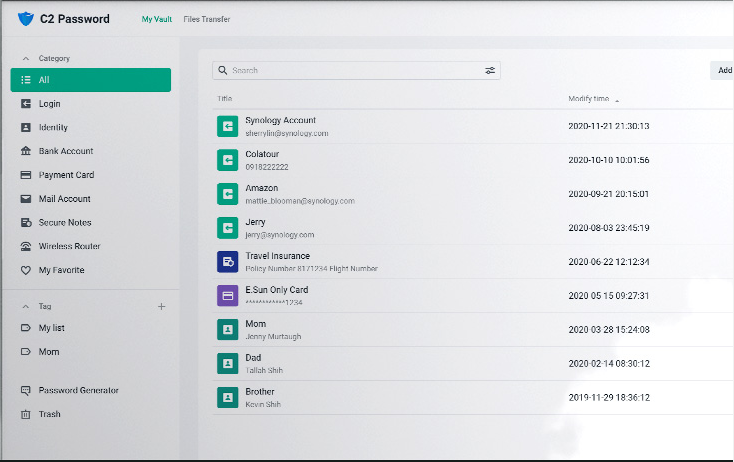Select the Login category label

tap(50, 104)
